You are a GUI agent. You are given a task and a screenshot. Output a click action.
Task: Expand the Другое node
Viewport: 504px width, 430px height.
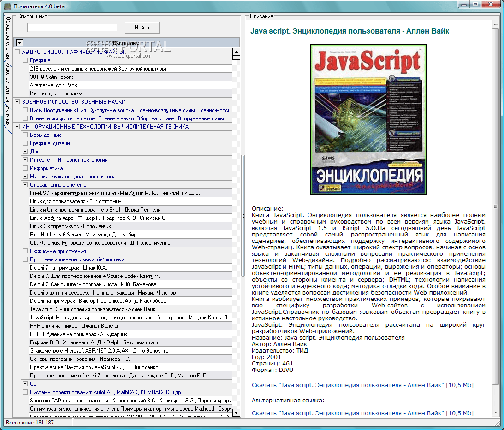point(25,151)
